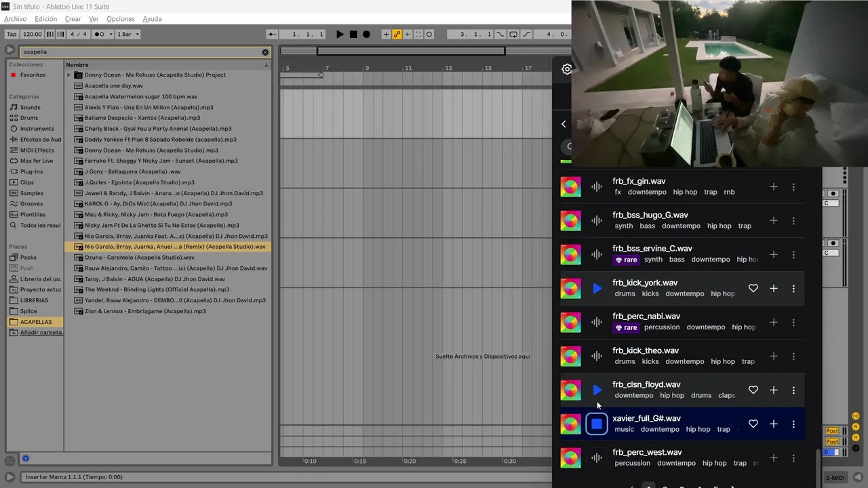
Task: Select the ACAPELLAS folder place
Action: pos(35,322)
